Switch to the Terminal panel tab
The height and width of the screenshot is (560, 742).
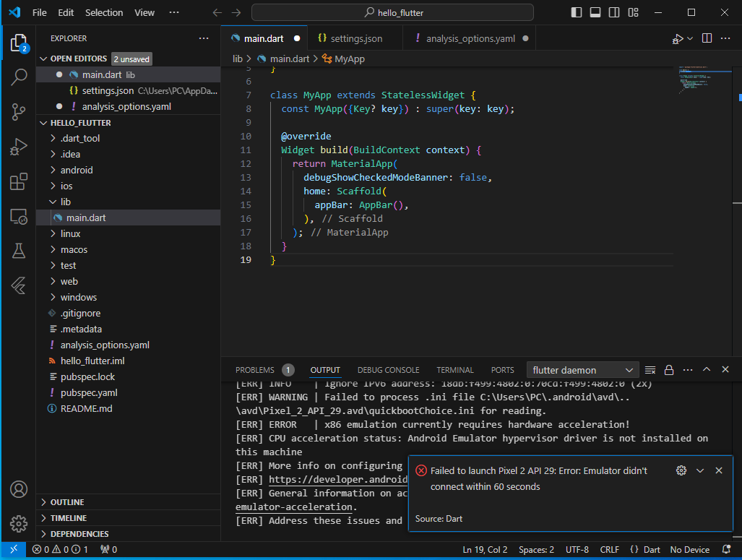point(454,370)
